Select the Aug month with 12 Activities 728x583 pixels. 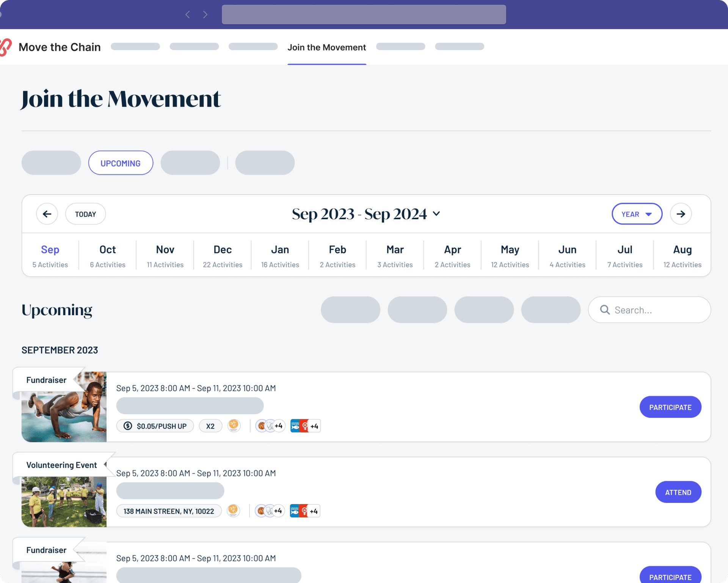click(682, 256)
